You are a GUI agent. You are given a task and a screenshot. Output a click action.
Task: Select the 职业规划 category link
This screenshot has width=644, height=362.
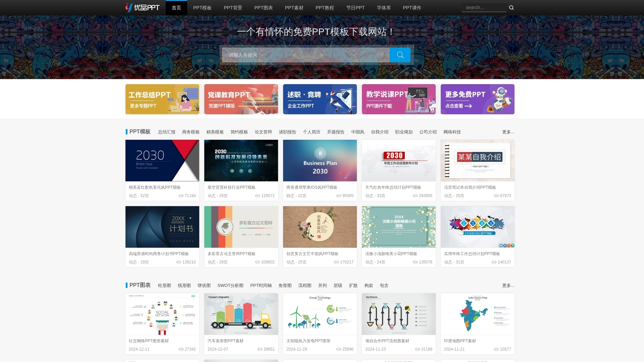[x=404, y=132]
